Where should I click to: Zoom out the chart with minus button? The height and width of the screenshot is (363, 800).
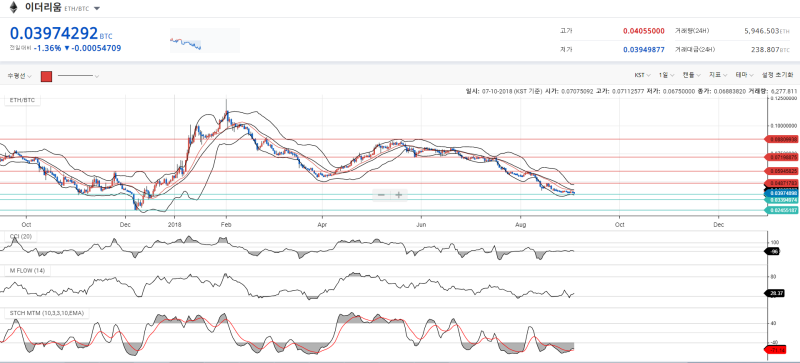point(381,195)
